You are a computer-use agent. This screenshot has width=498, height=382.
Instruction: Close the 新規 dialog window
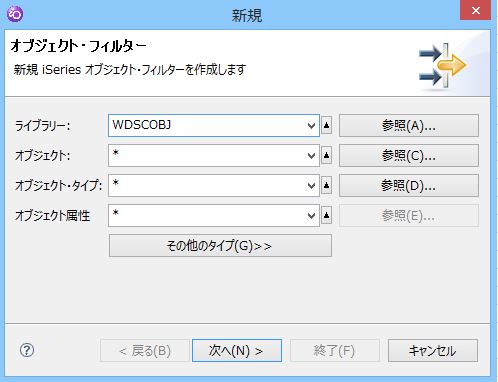476,10
